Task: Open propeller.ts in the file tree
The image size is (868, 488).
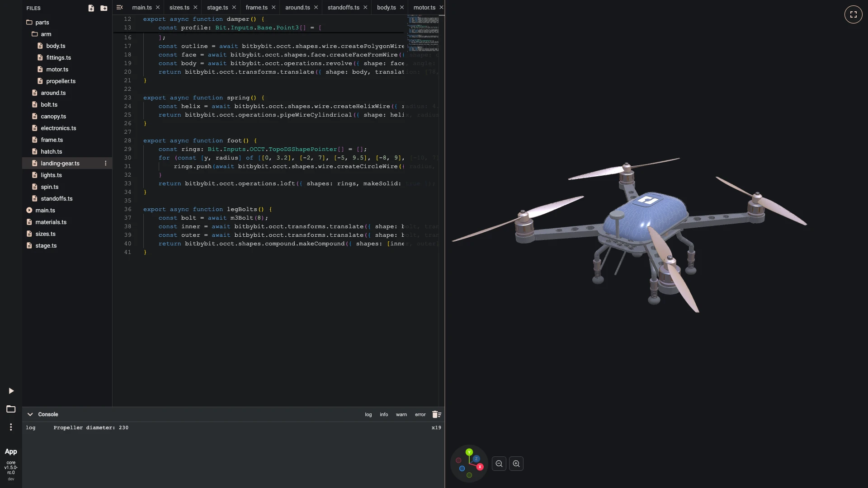Action: click(61, 81)
